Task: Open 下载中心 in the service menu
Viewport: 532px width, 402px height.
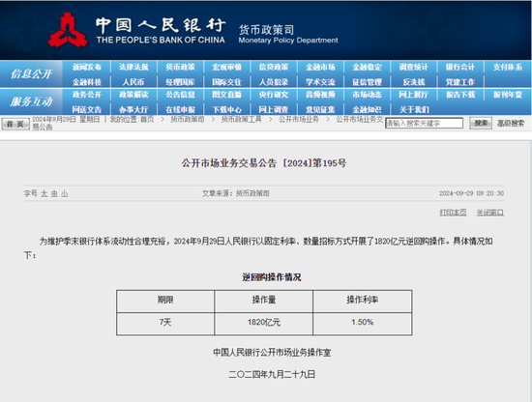Action: 227,109
